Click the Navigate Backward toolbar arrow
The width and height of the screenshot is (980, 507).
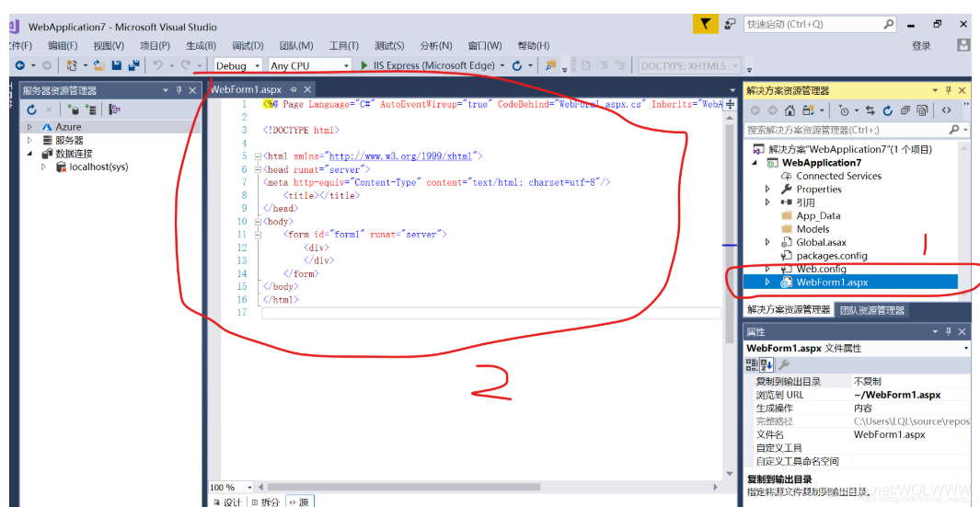point(20,65)
